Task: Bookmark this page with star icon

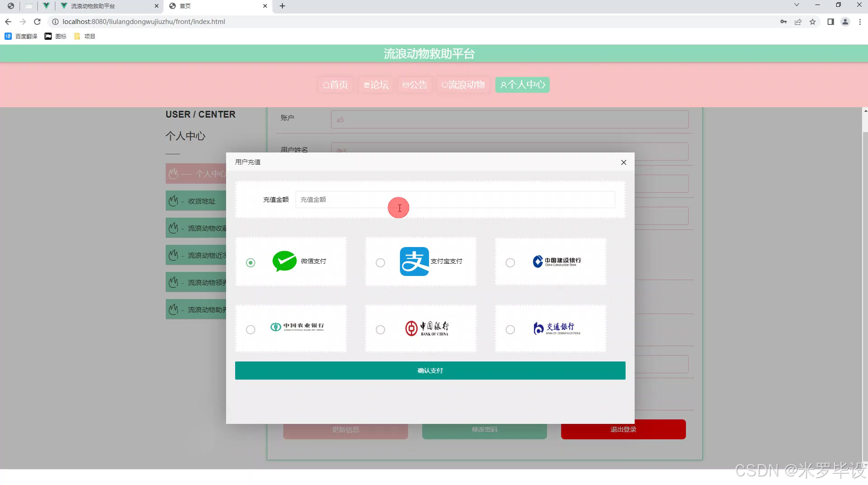Action: click(x=813, y=22)
